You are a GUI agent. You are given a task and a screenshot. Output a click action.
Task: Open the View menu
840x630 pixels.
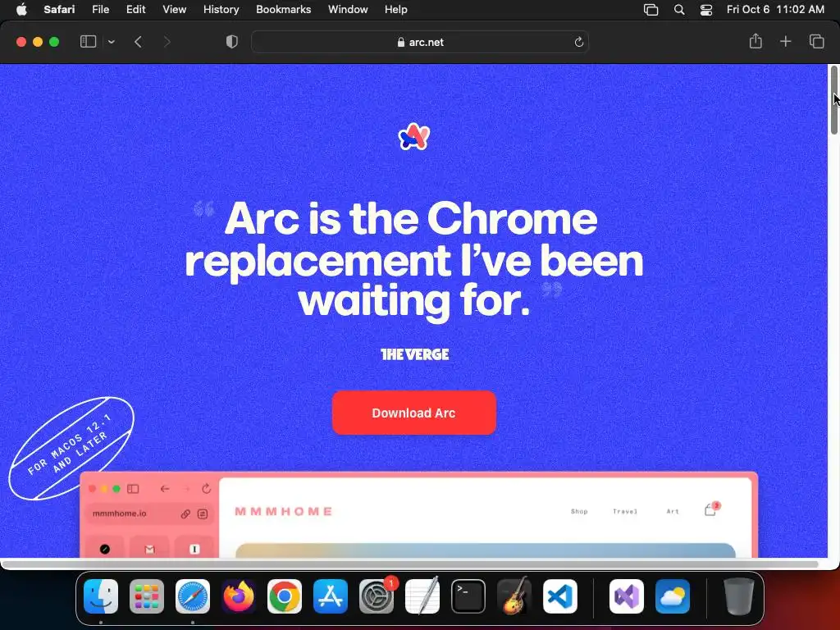point(174,10)
